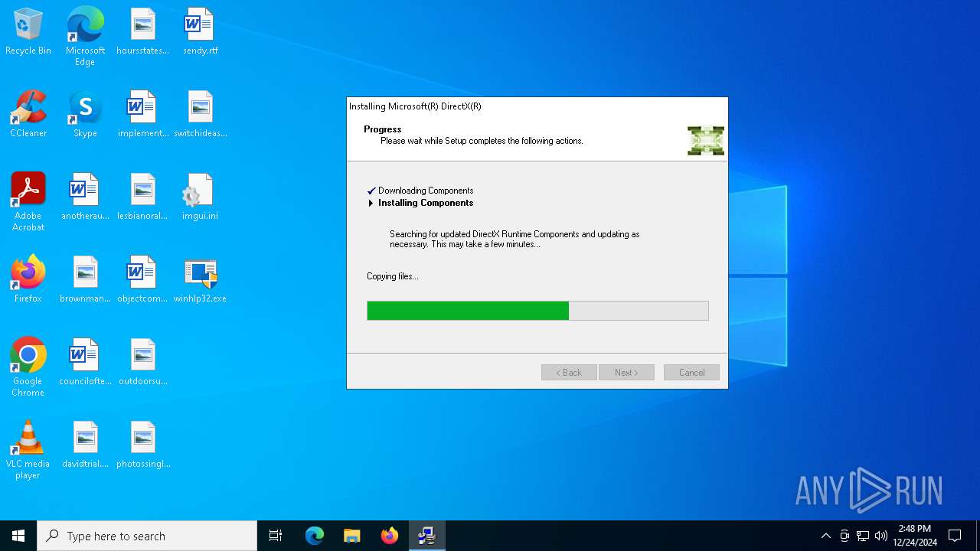Select the photossingl image file icon

coord(142,445)
